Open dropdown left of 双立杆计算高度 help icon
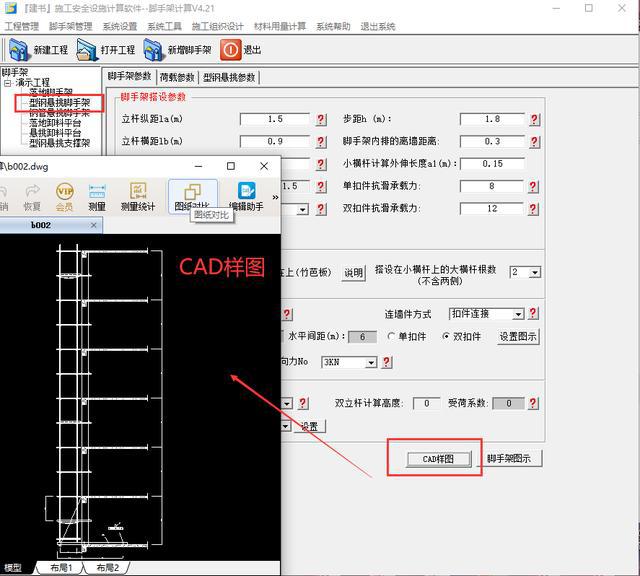The width and height of the screenshot is (640, 576). click(287, 403)
